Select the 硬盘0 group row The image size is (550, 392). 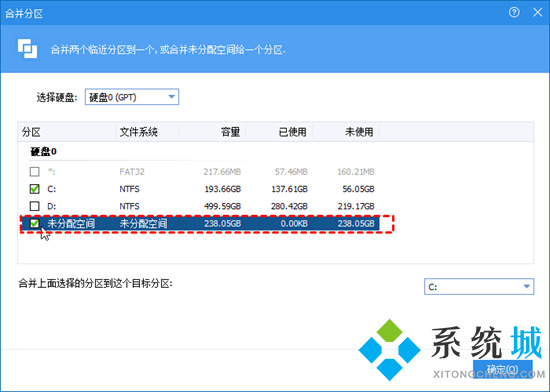click(43, 151)
